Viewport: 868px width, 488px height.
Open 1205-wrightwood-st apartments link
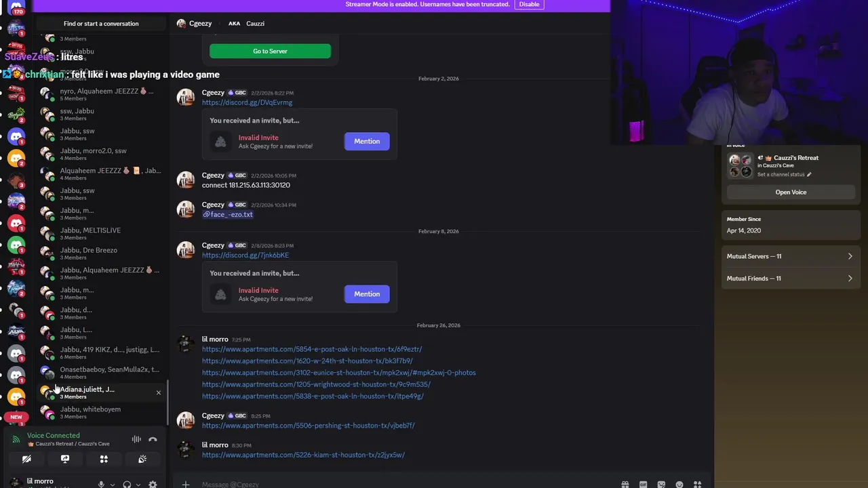pyautogui.click(x=316, y=385)
